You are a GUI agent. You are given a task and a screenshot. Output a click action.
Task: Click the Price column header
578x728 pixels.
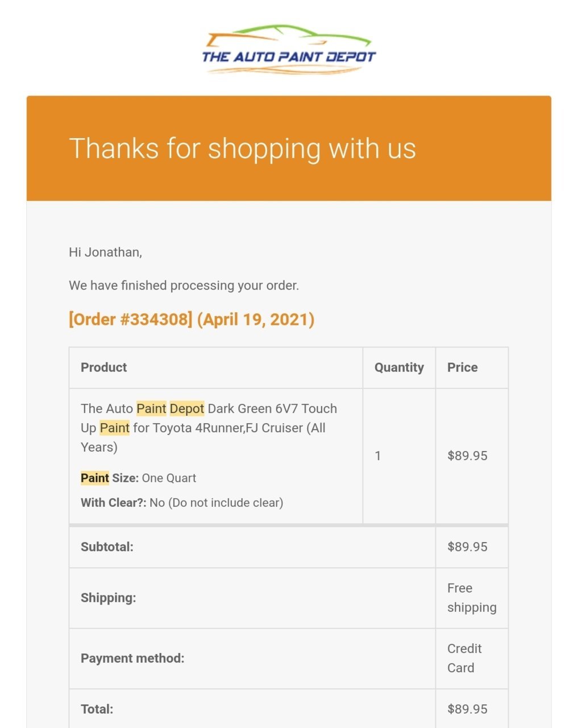click(463, 367)
